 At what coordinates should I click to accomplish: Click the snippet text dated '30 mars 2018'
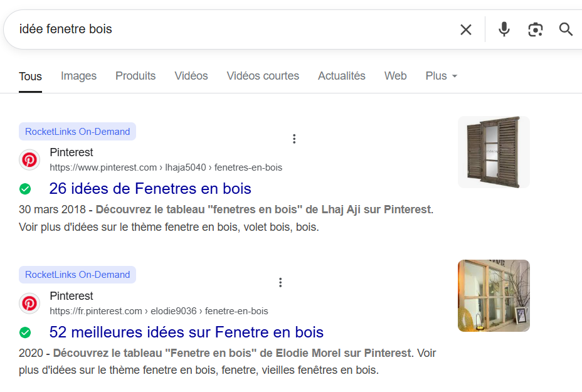tap(226, 218)
